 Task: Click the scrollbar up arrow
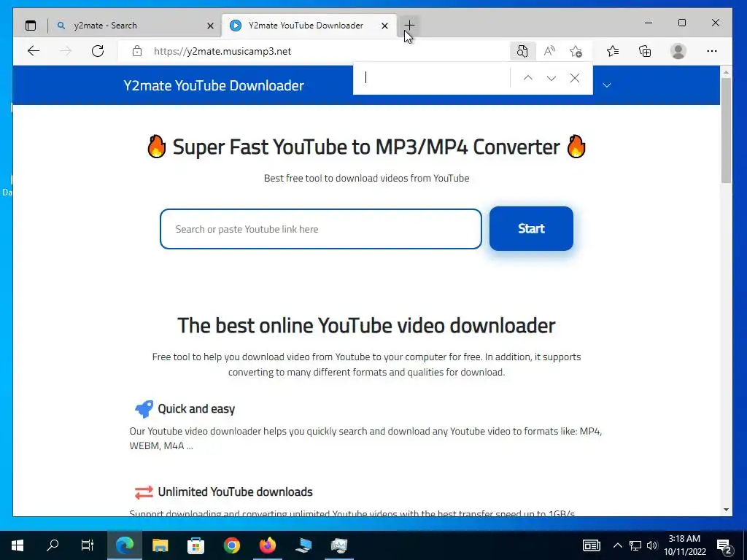pos(726,72)
